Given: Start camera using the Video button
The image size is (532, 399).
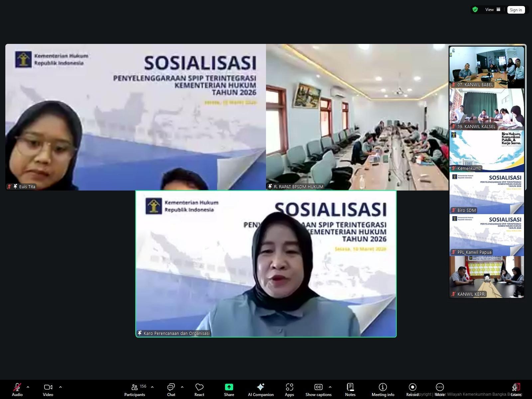Looking at the screenshot, I should 48,390.
